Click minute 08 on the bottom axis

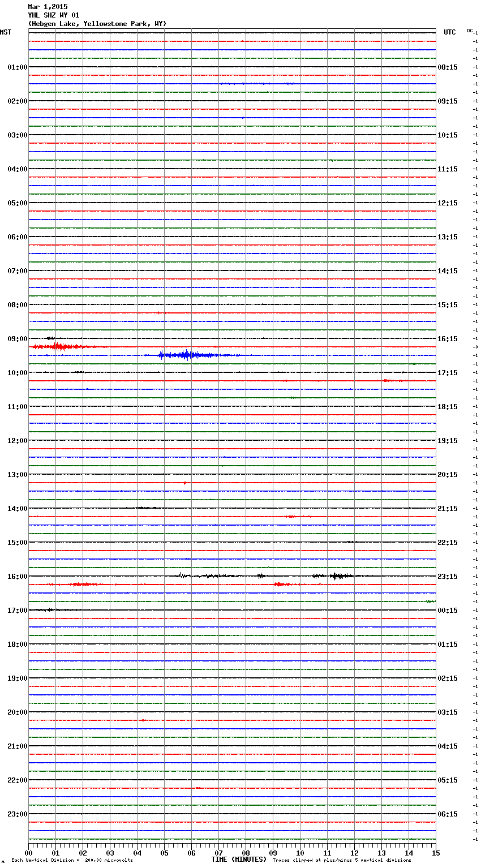click(246, 853)
